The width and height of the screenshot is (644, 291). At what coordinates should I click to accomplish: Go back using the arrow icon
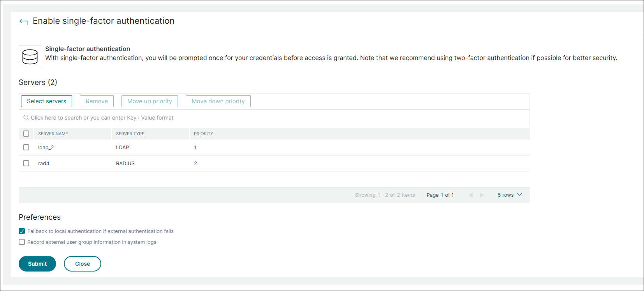click(x=24, y=22)
